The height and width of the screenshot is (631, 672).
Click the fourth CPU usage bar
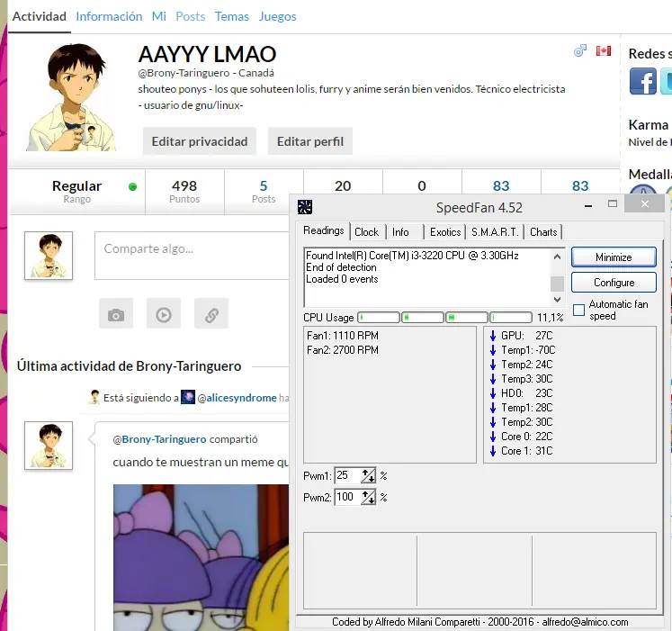(x=511, y=318)
